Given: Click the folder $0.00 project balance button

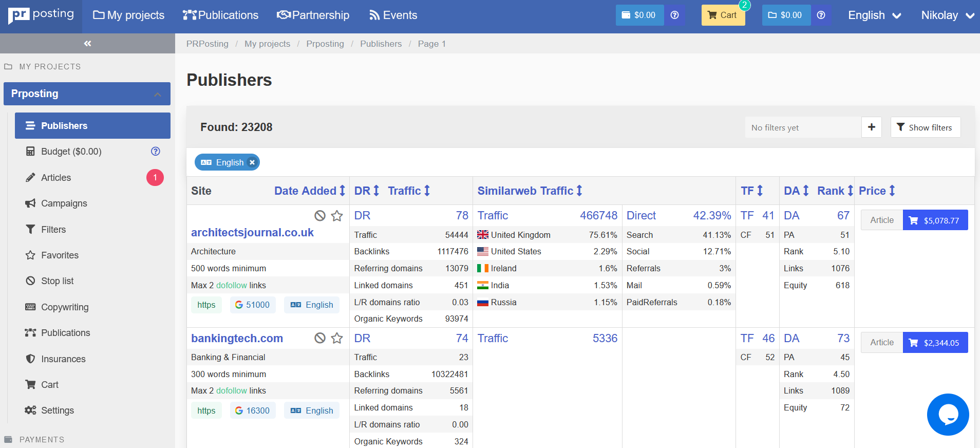Looking at the screenshot, I should 786,15.
